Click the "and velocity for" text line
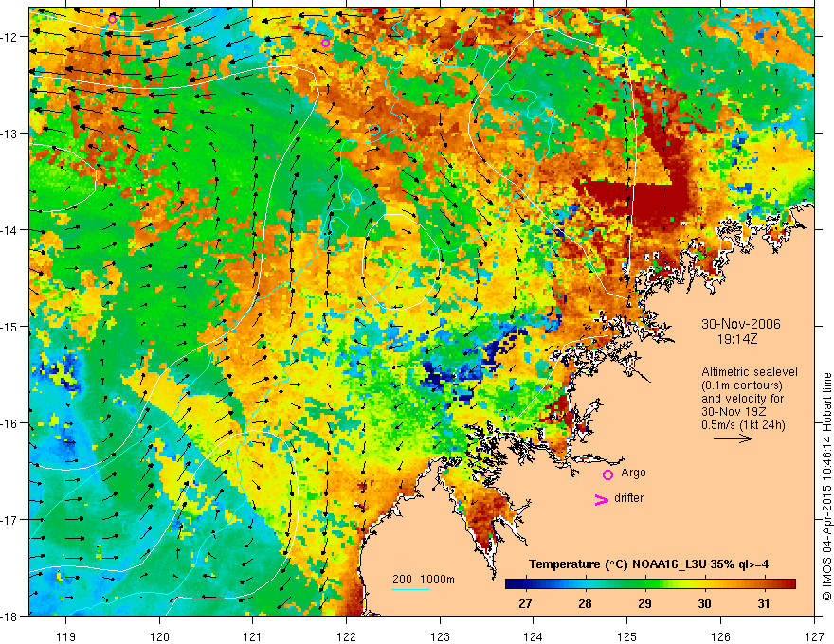The height and width of the screenshot is (644, 834). point(742,398)
